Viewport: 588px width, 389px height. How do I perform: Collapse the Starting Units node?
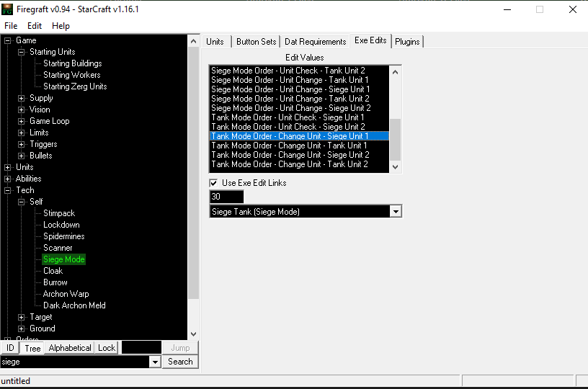(x=22, y=52)
